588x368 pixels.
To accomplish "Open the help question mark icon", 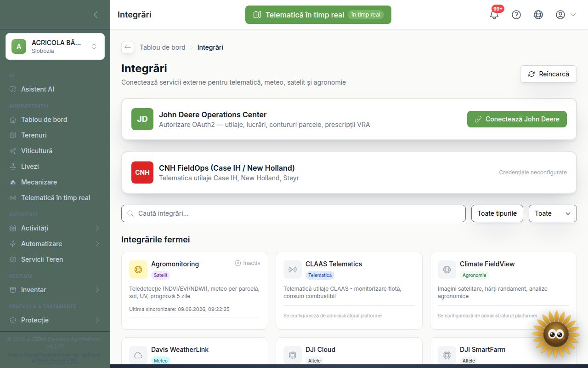I will point(516,15).
